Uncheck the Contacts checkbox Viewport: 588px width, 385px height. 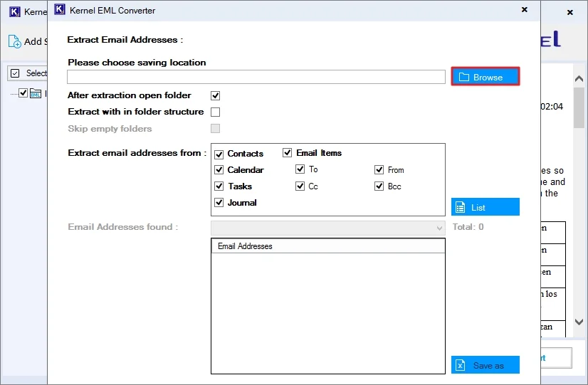219,154
